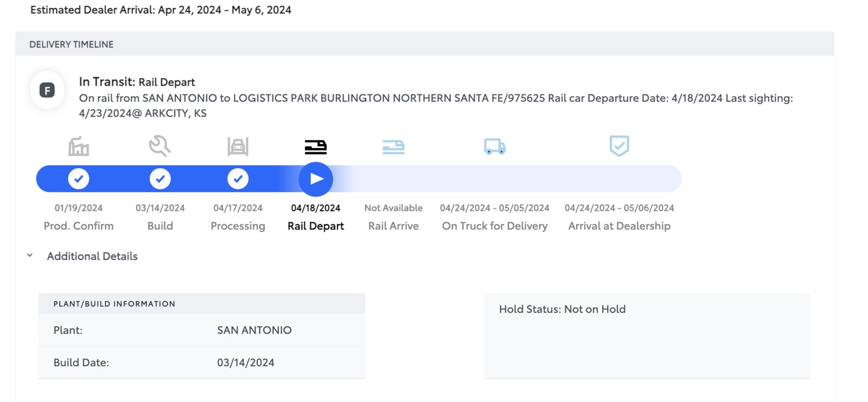The height and width of the screenshot is (402, 868).
Task: Click the Additional Details heading
Action: [92, 256]
